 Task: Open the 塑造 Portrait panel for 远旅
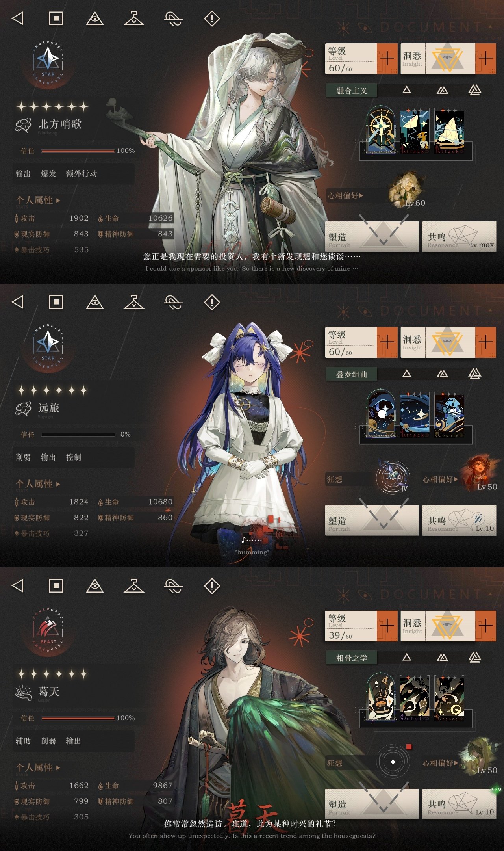click(372, 520)
